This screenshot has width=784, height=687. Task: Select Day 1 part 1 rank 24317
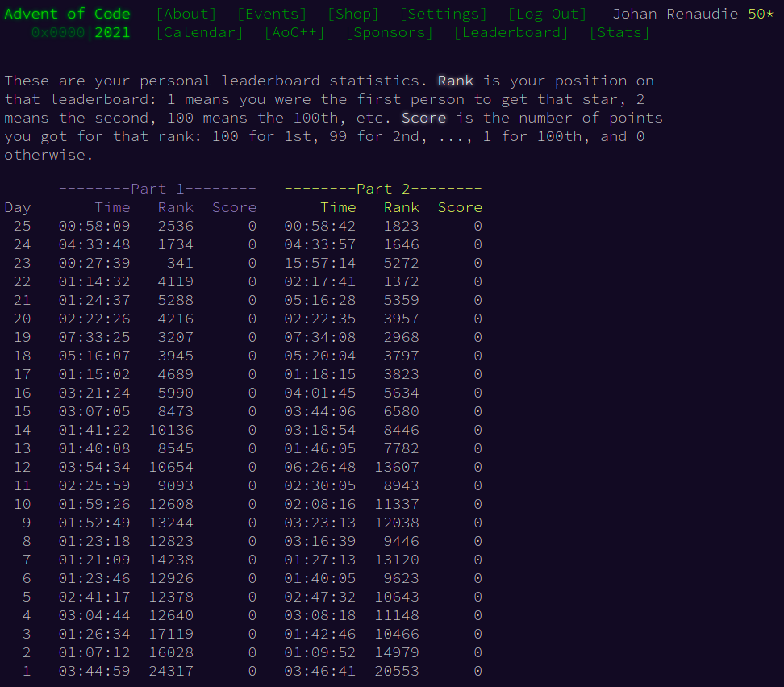(x=171, y=671)
